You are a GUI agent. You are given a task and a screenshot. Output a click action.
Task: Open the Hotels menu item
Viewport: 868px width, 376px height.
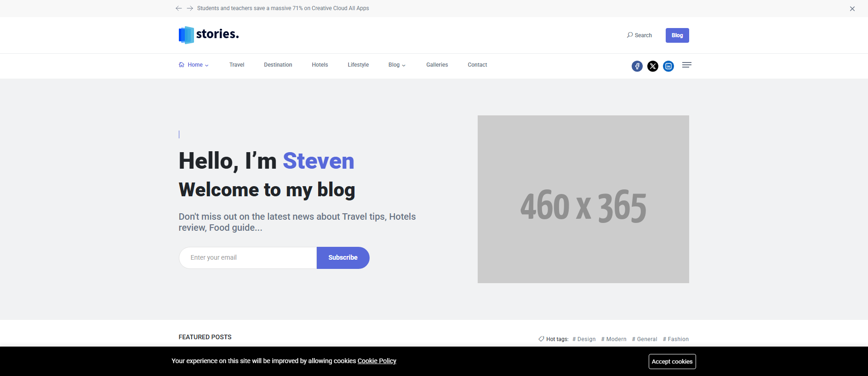pos(320,65)
